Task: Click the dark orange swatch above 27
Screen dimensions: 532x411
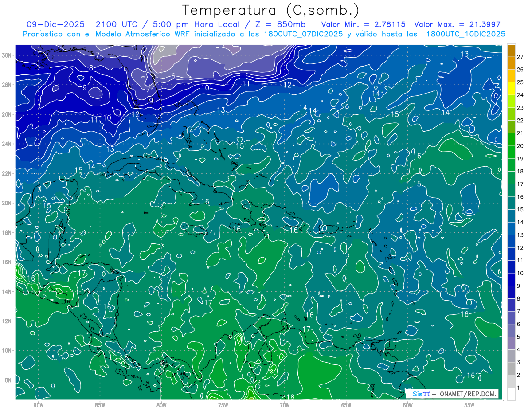Action: pyautogui.click(x=511, y=50)
